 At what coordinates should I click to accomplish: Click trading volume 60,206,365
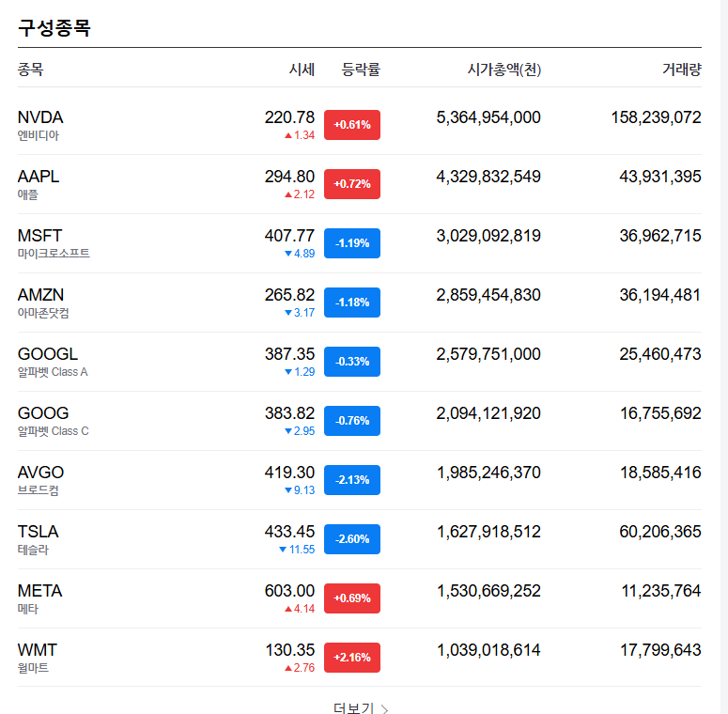(660, 532)
